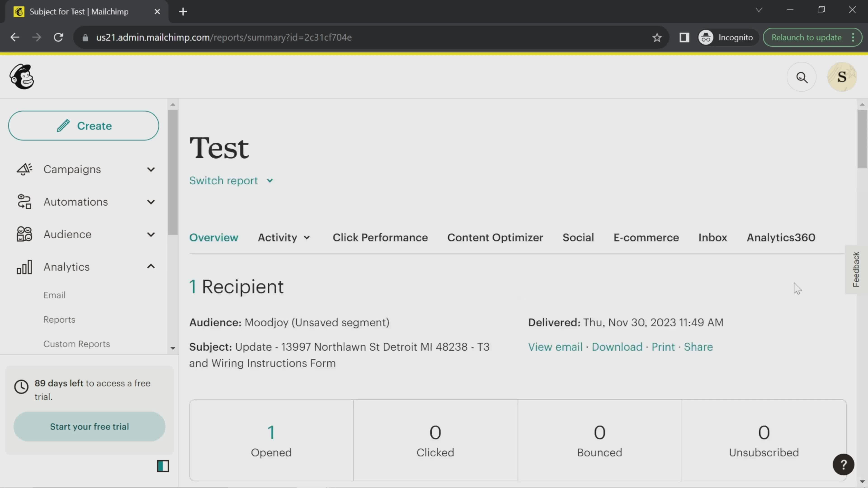This screenshot has height=488, width=868.
Task: Click the search icon
Action: pyautogui.click(x=802, y=77)
